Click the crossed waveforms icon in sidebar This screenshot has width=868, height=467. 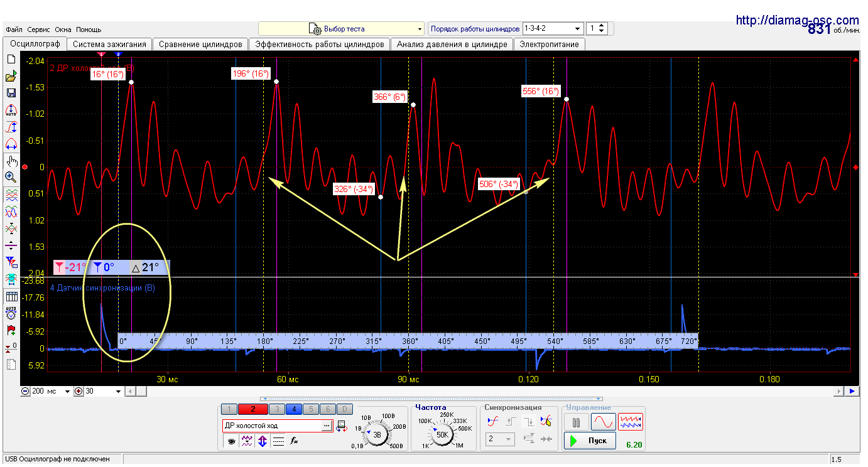pos(11,228)
